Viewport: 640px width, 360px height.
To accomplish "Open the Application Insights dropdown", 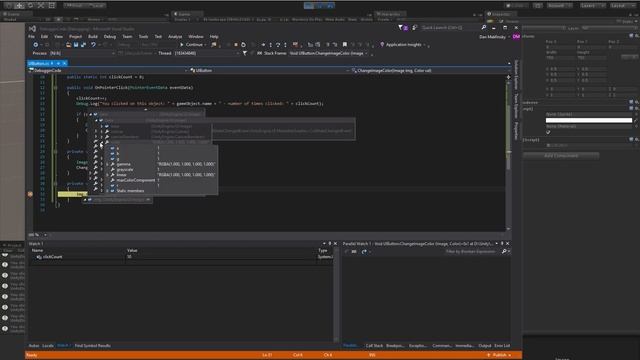I will pyautogui.click(x=403, y=44).
